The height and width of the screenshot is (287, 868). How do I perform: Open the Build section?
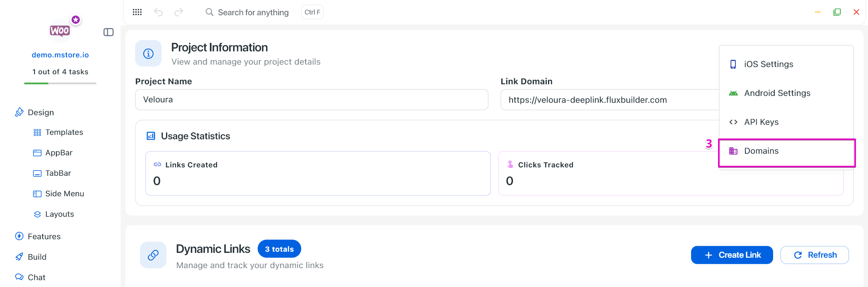click(x=37, y=257)
